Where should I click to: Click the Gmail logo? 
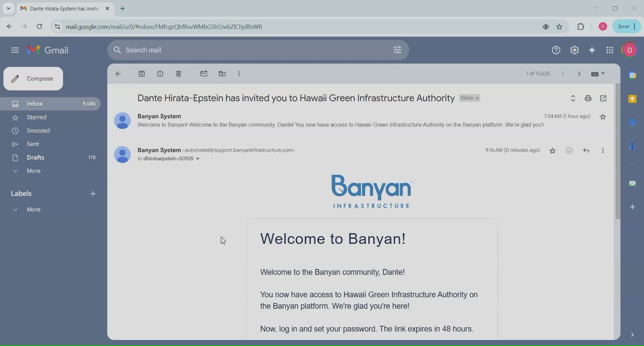[x=48, y=50]
